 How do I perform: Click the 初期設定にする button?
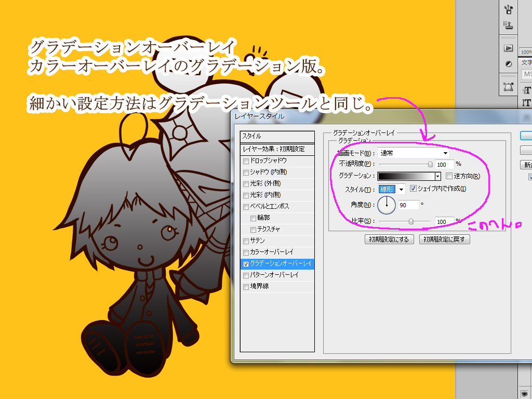[390, 240]
